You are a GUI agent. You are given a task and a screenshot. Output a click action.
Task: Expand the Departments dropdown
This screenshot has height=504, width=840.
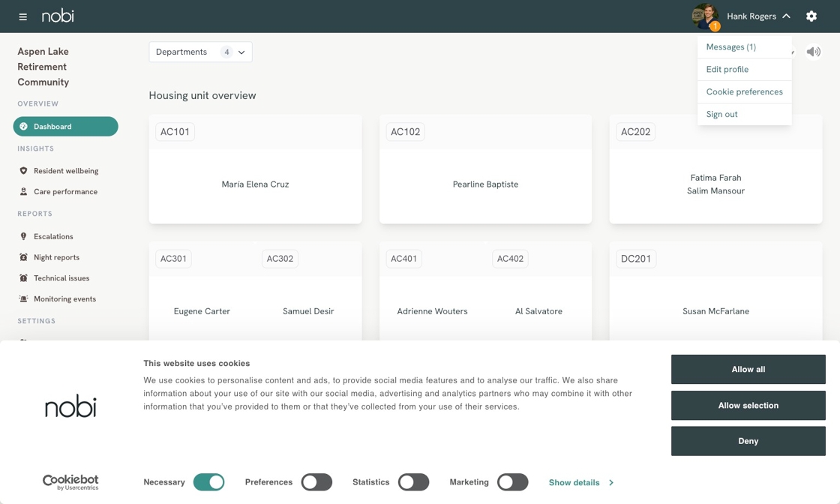click(x=200, y=52)
